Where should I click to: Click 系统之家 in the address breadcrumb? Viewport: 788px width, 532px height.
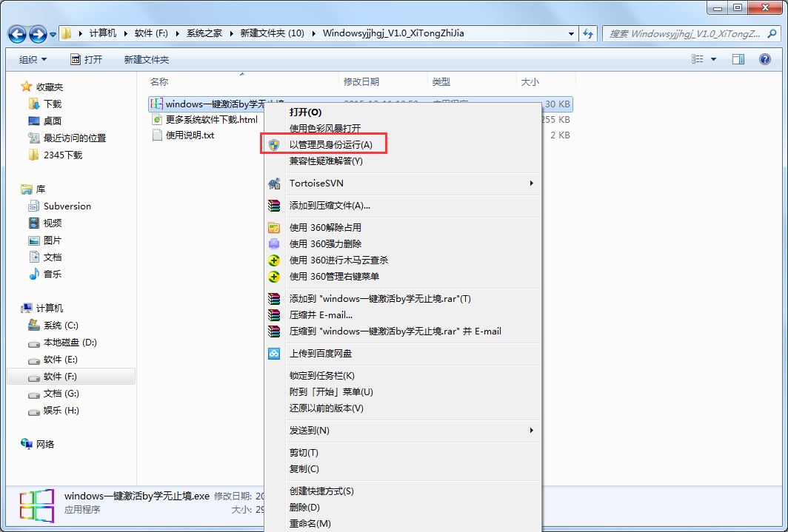pos(204,33)
